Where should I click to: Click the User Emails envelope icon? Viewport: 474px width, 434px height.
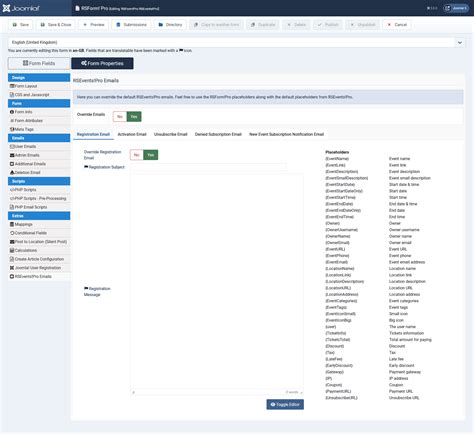tap(12, 147)
